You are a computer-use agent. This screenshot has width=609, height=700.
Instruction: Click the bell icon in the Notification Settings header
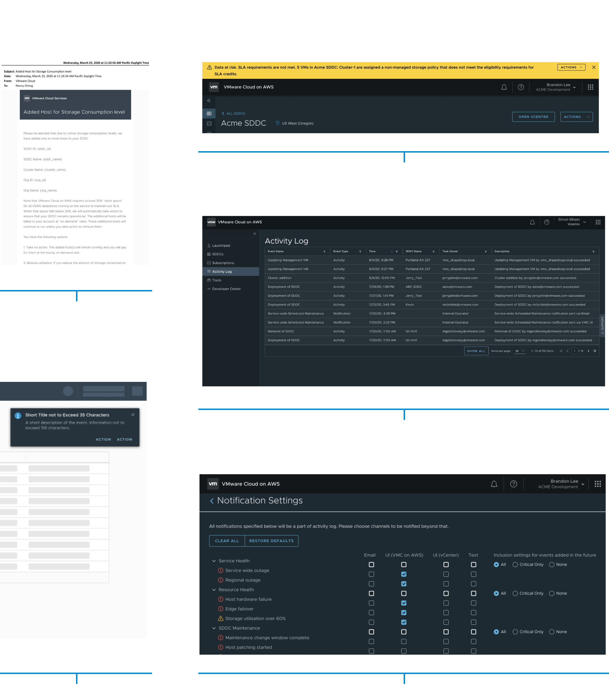click(x=494, y=484)
